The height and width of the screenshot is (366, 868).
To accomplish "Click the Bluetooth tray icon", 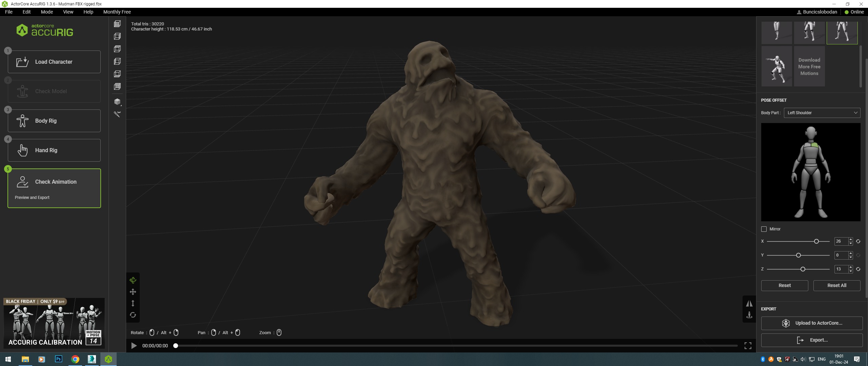I will 763,359.
